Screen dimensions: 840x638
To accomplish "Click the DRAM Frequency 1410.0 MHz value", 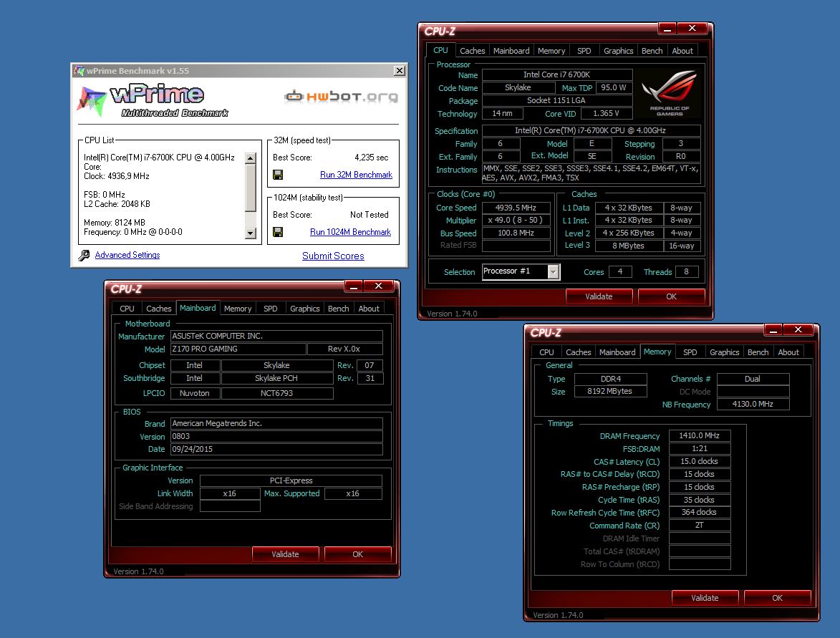I will [x=700, y=435].
